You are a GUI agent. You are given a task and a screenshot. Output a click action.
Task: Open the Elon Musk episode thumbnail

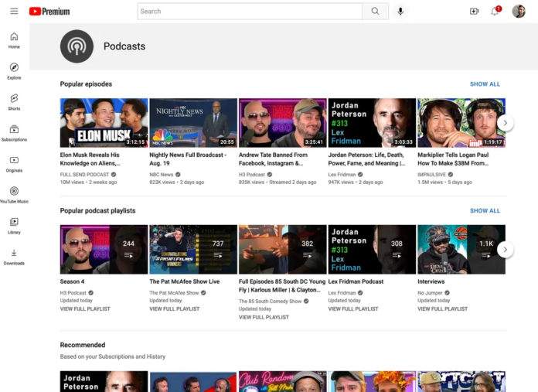coord(104,122)
